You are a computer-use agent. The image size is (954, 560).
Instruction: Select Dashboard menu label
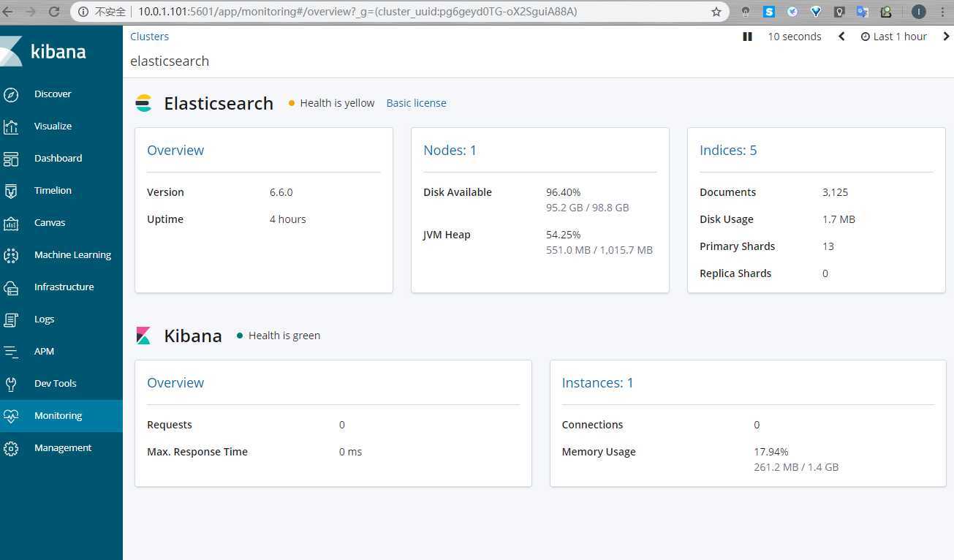pyautogui.click(x=58, y=159)
